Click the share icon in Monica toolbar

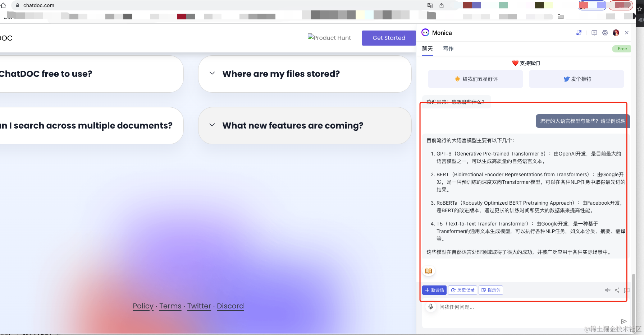(617, 290)
